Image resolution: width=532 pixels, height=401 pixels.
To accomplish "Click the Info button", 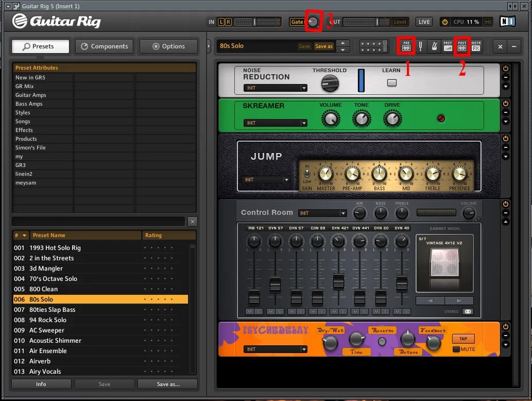I will [x=41, y=384].
